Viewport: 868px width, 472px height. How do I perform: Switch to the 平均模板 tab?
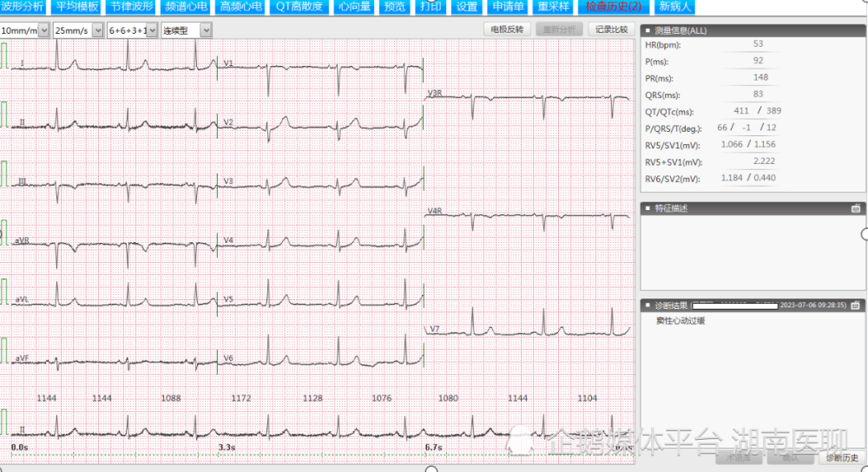(x=77, y=7)
